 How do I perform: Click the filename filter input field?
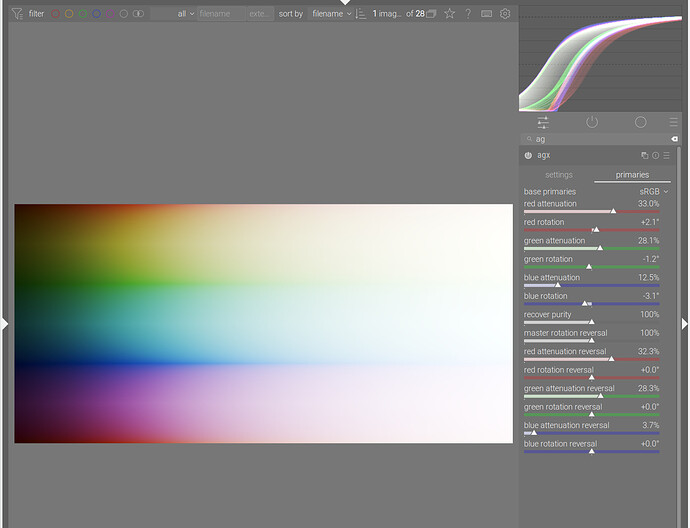point(221,14)
